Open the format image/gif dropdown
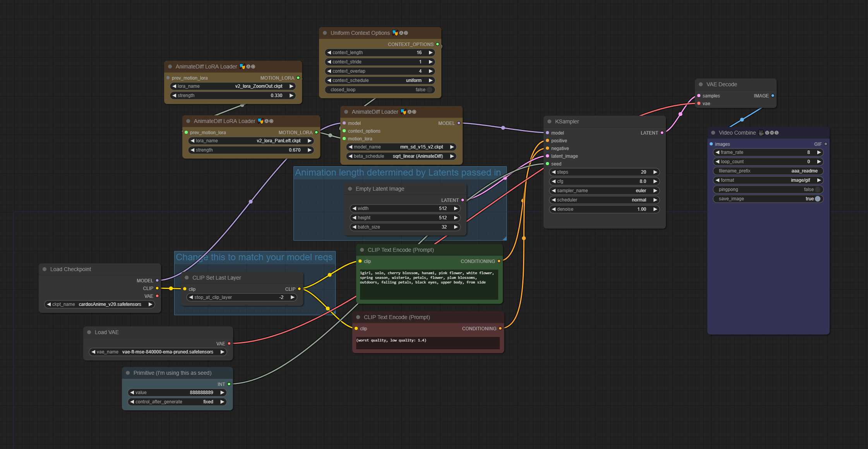 (x=768, y=180)
